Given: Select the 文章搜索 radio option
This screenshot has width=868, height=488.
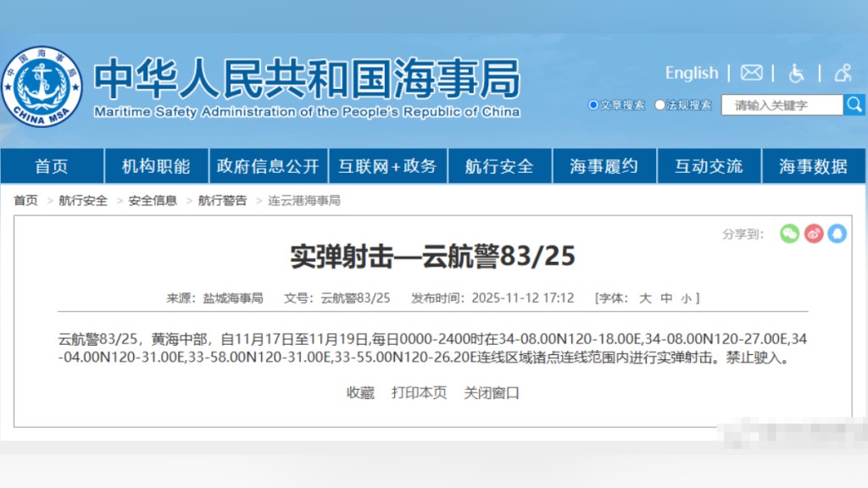Looking at the screenshot, I should tap(592, 105).
